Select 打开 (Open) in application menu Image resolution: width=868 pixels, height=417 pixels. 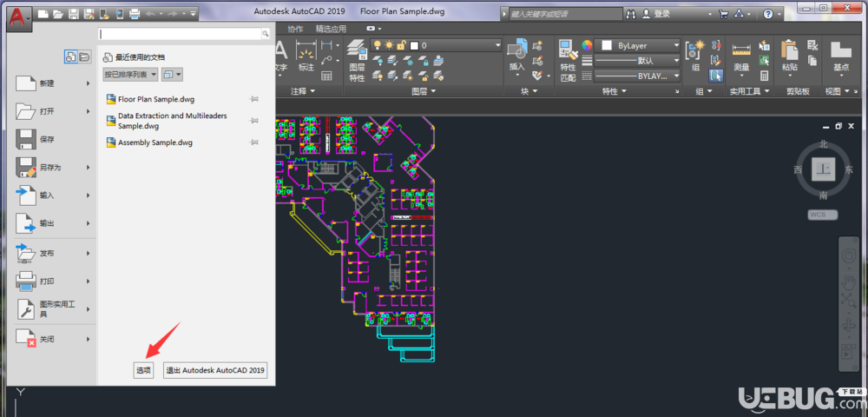click(x=53, y=111)
